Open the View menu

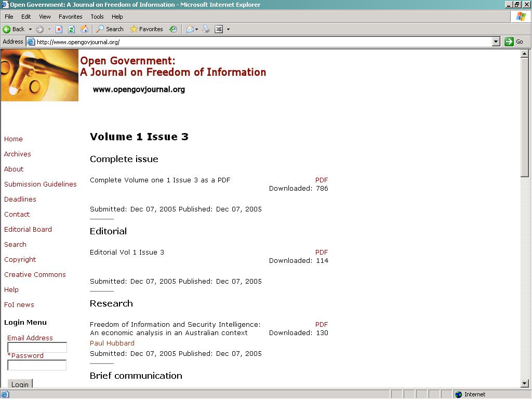pyautogui.click(x=45, y=17)
